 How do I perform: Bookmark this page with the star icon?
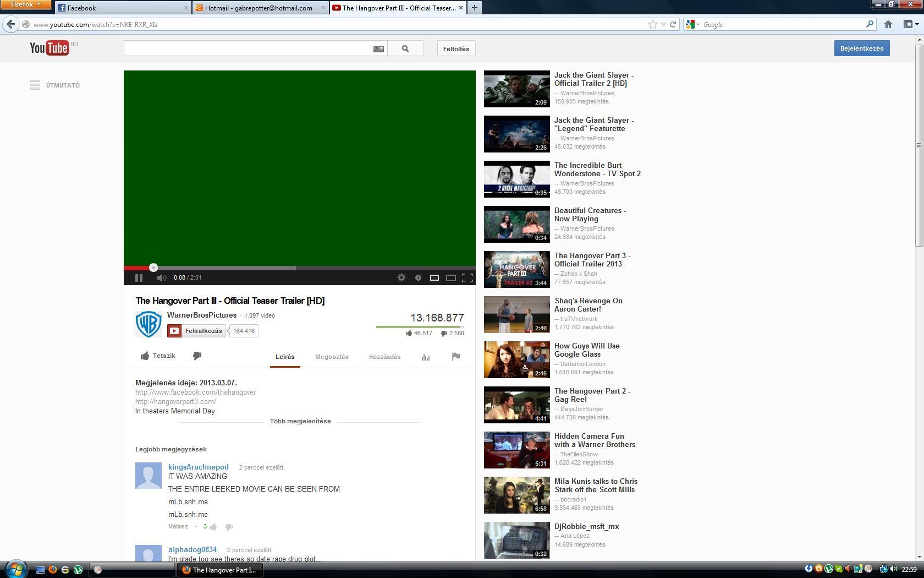click(x=652, y=24)
